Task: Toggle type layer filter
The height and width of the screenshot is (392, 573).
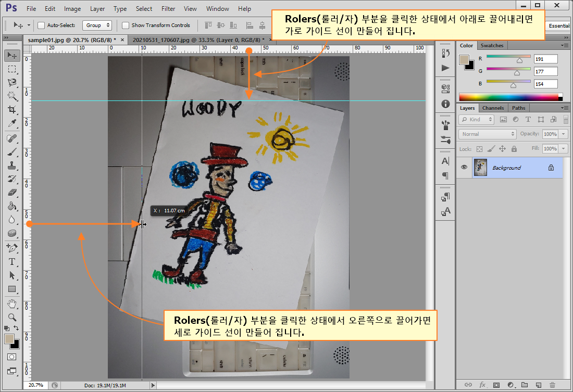Action: tap(528, 119)
